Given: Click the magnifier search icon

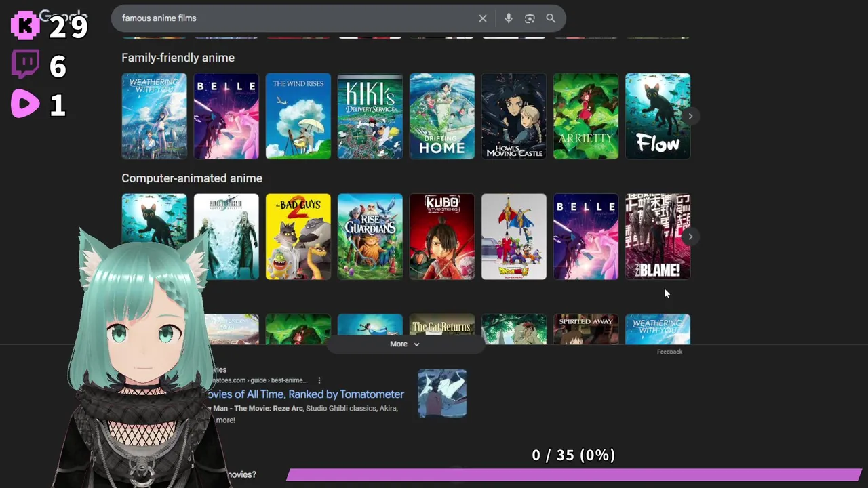Looking at the screenshot, I should [x=551, y=18].
